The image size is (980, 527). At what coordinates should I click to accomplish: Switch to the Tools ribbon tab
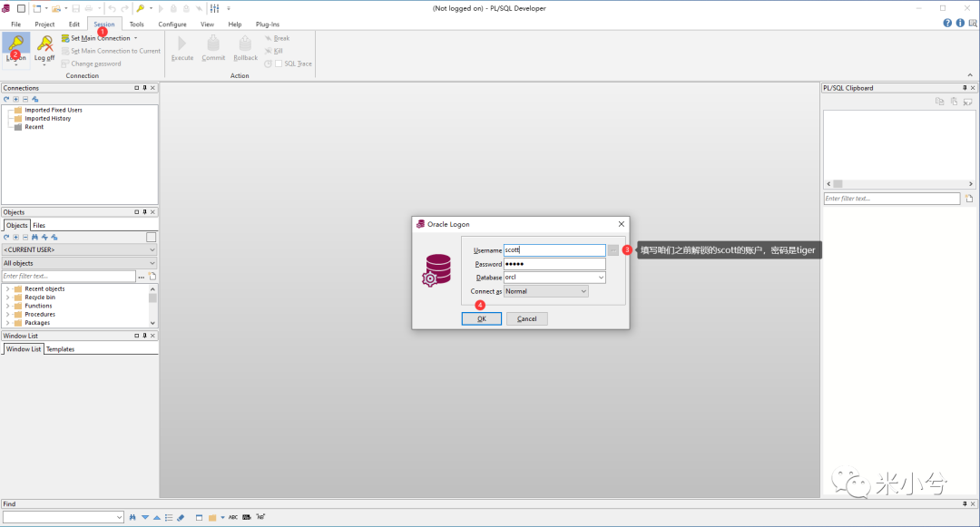point(137,24)
